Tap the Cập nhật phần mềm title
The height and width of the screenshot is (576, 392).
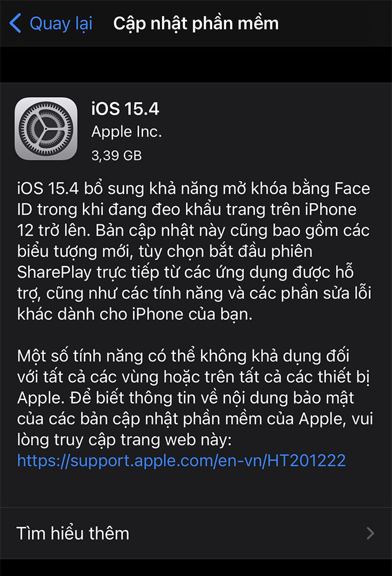196,24
